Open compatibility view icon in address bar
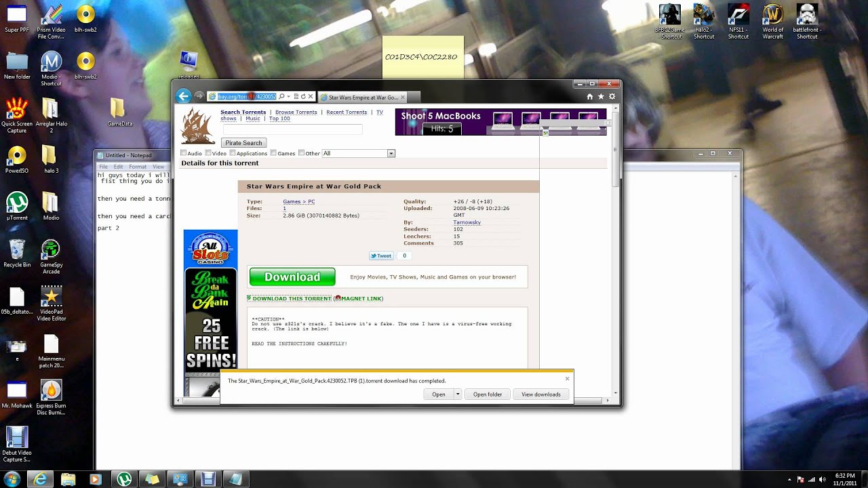 [296, 97]
